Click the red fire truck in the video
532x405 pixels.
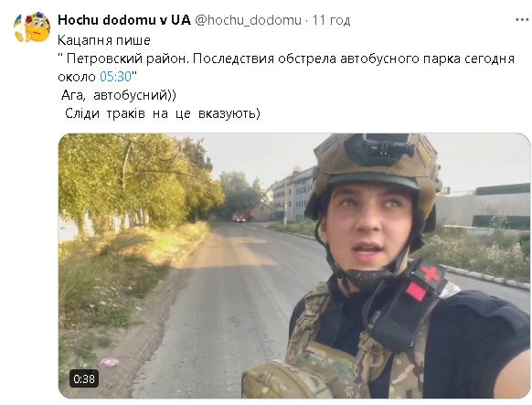[241, 218]
